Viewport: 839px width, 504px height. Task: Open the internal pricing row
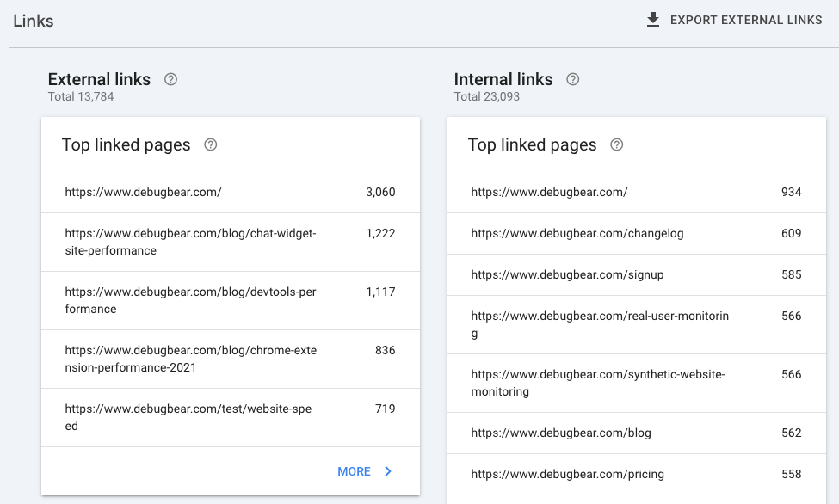(x=637, y=474)
